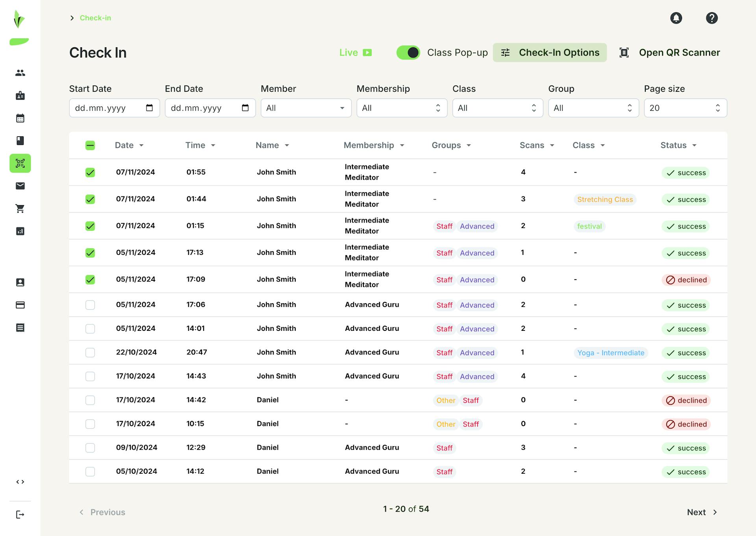View the analytics reports icon in sidebar

click(20, 231)
